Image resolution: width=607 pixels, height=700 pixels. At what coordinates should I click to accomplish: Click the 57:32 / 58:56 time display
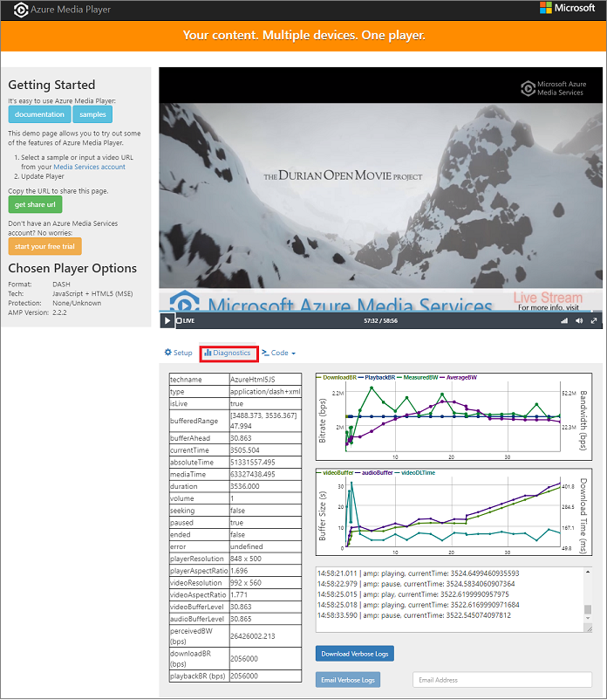(x=380, y=320)
